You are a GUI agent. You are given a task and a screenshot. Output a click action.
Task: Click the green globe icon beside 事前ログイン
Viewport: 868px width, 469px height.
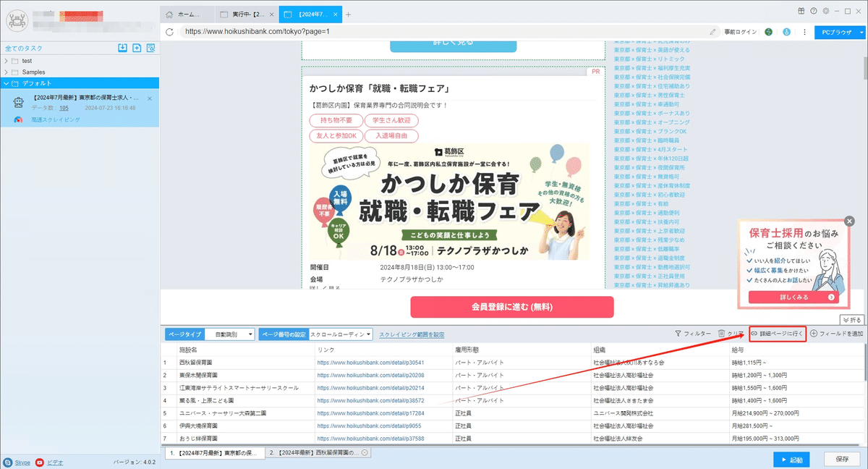coord(768,32)
